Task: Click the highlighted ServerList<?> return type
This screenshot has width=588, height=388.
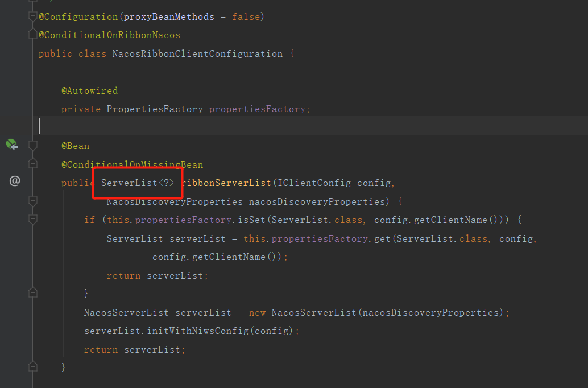Action: (x=136, y=183)
